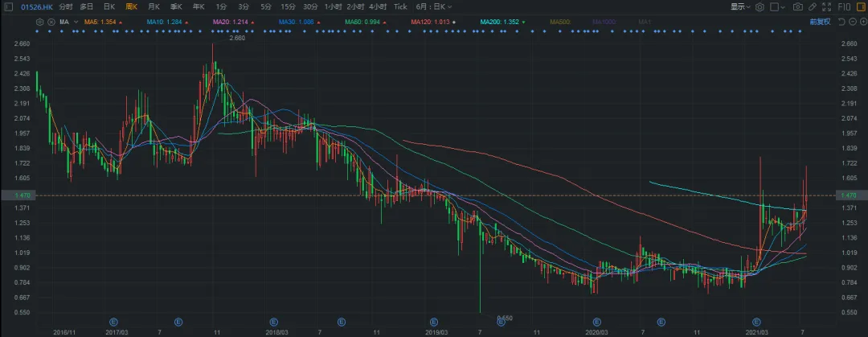Click the 2.660 label on right price axis
Image resolution: width=868 pixels, height=337 pixels.
click(x=849, y=43)
